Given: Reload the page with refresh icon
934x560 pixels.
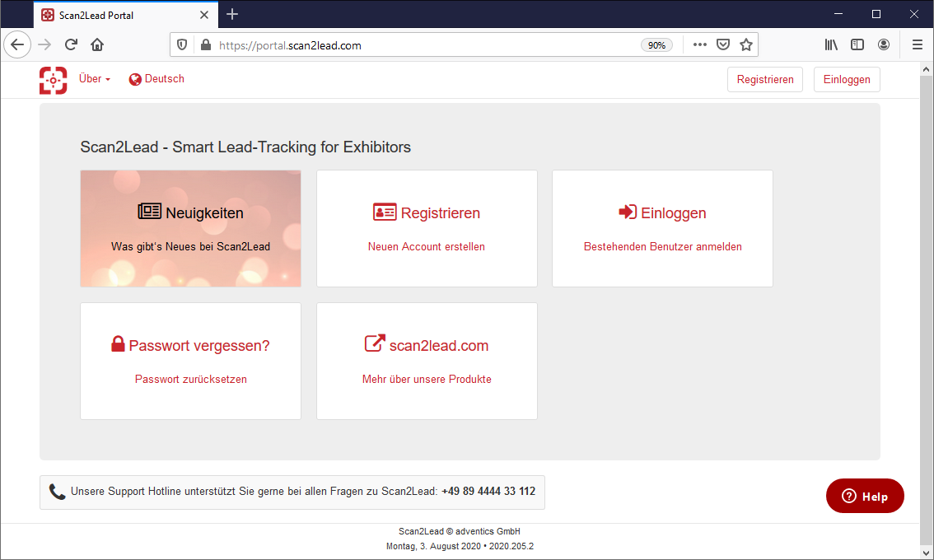Looking at the screenshot, I should (x=71, y=44).
